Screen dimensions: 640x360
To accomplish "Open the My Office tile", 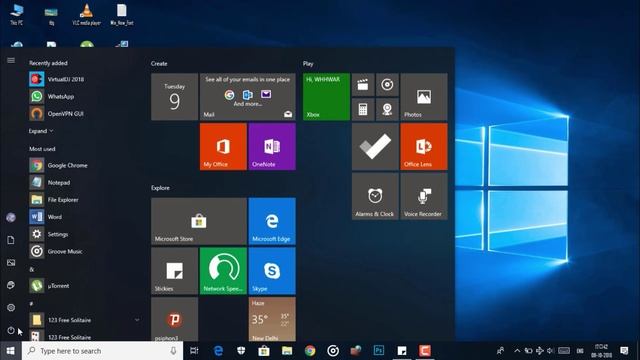I will tap(223, 147).
